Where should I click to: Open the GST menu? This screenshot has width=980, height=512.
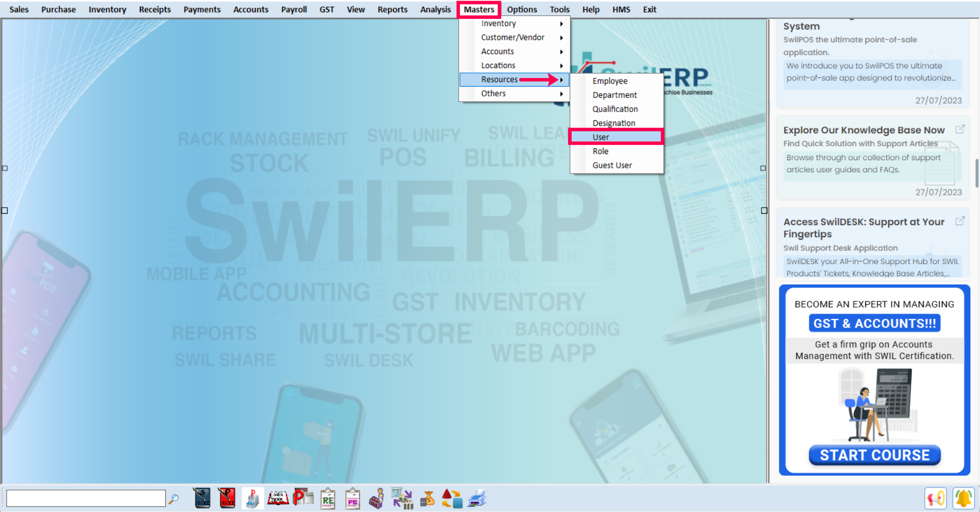(327, 9)
